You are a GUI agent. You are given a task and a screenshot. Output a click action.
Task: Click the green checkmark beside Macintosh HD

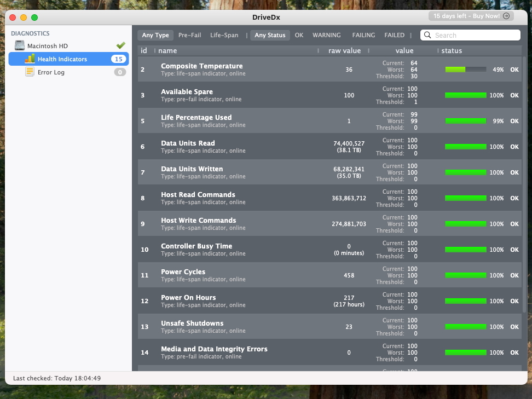click(121, 45)
